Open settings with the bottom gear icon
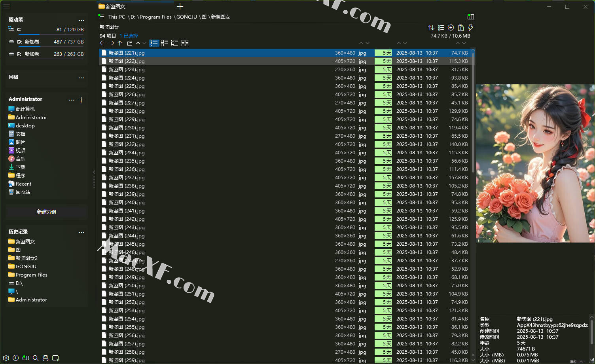The width and height of the screenshot is (595, 364). tap(6, 358)
